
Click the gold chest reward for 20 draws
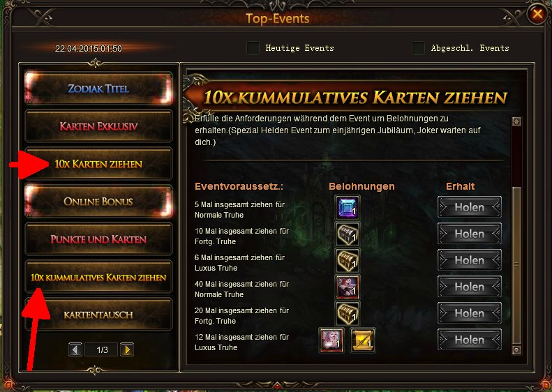[348, 313]
